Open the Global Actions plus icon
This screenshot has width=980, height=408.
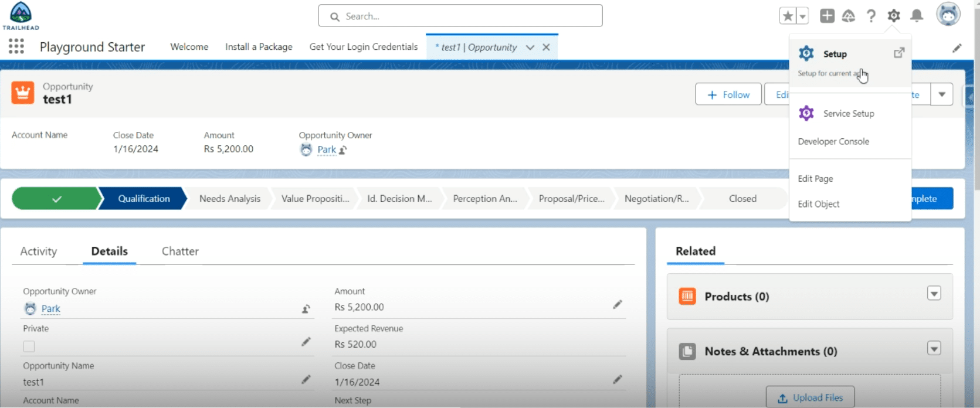827,16
